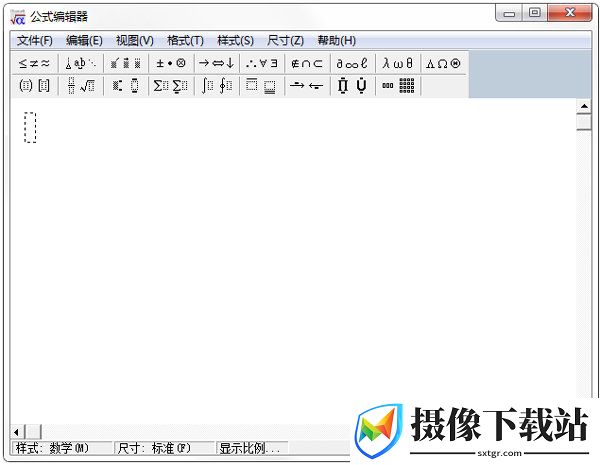Viewport: 600px width, 465px height.
Task: Open the 样式(S) menu
Action: tap(235, 40)
